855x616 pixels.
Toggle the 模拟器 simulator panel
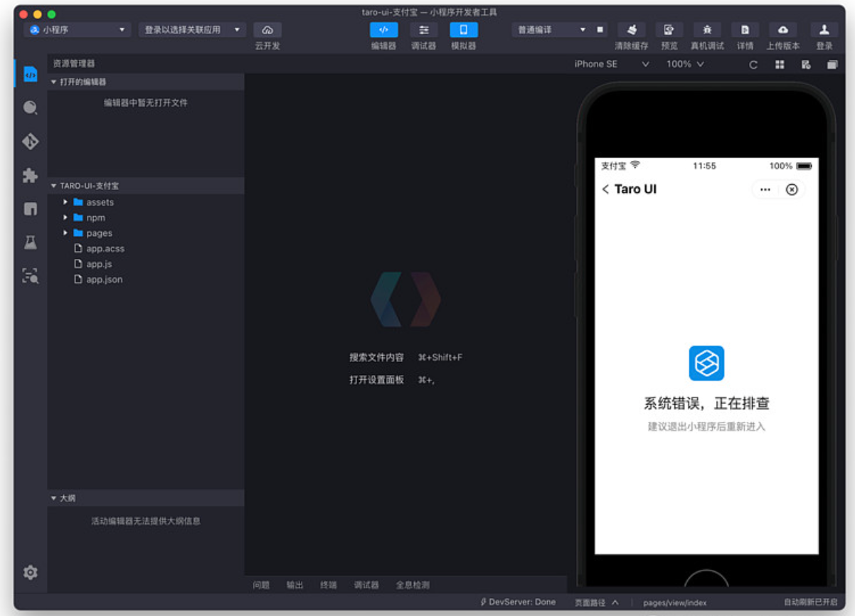point(464,30)
